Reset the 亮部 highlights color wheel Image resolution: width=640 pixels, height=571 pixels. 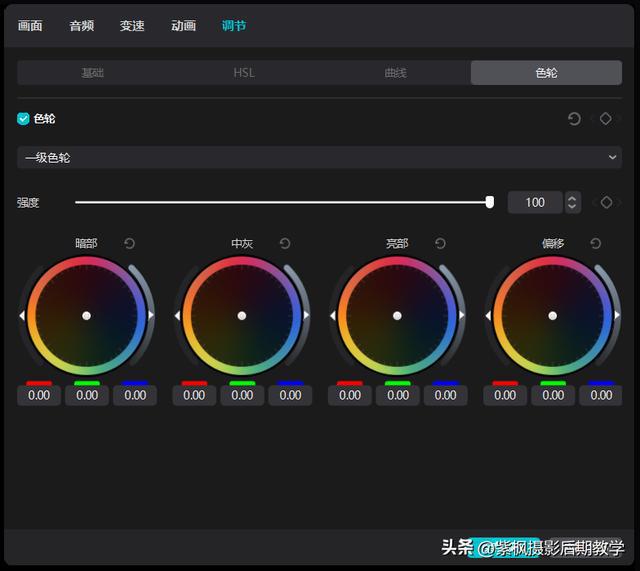click(440, 244)
